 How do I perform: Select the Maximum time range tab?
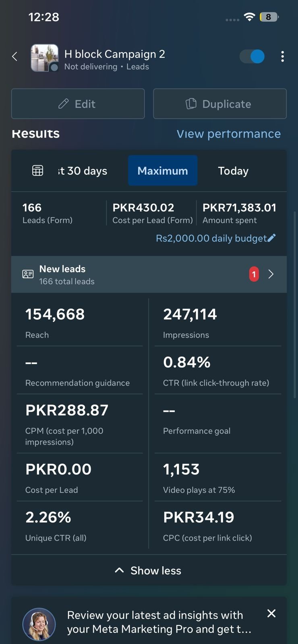(163, 171)
